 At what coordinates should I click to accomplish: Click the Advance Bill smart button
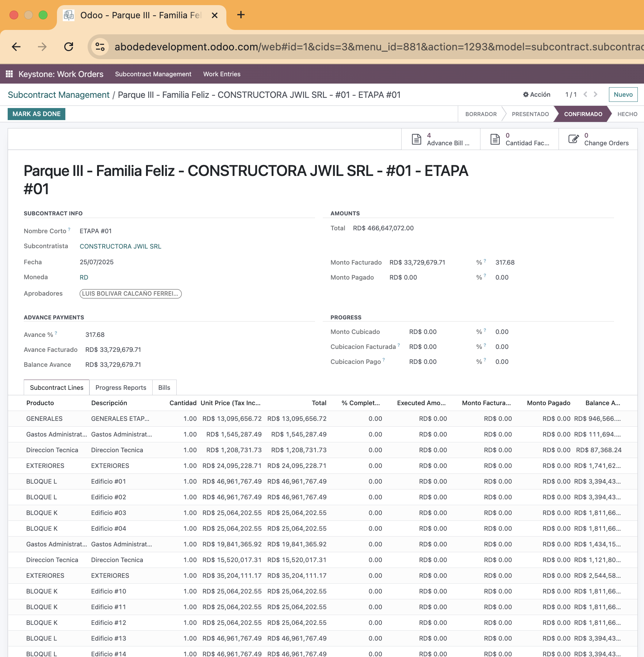pos(441,139)
